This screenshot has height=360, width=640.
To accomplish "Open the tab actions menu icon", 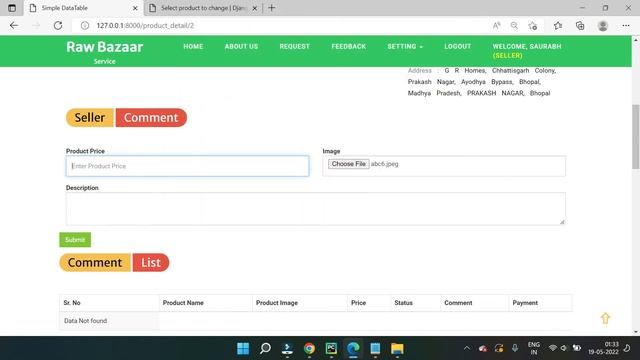I will click(x=12, y=8).
